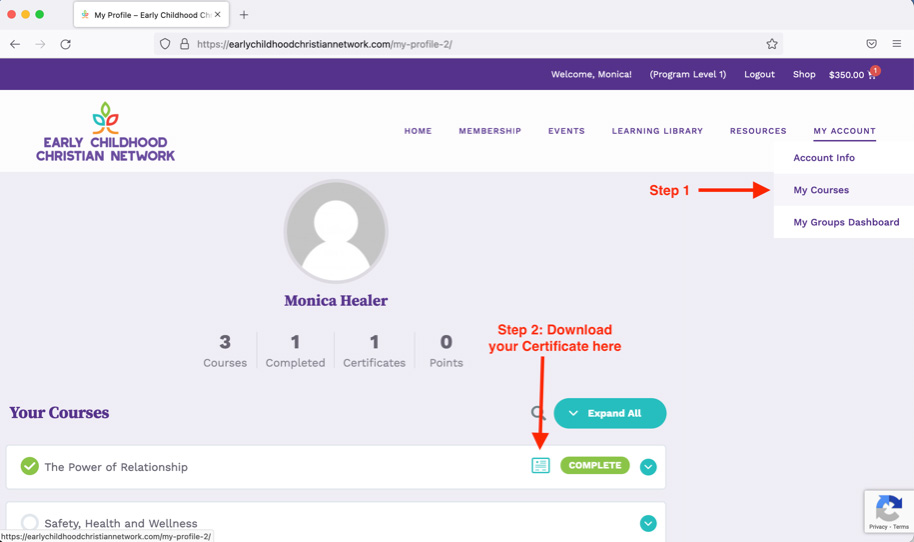
Task: Click the green COMPLETE button
Action: click(595, 466)
